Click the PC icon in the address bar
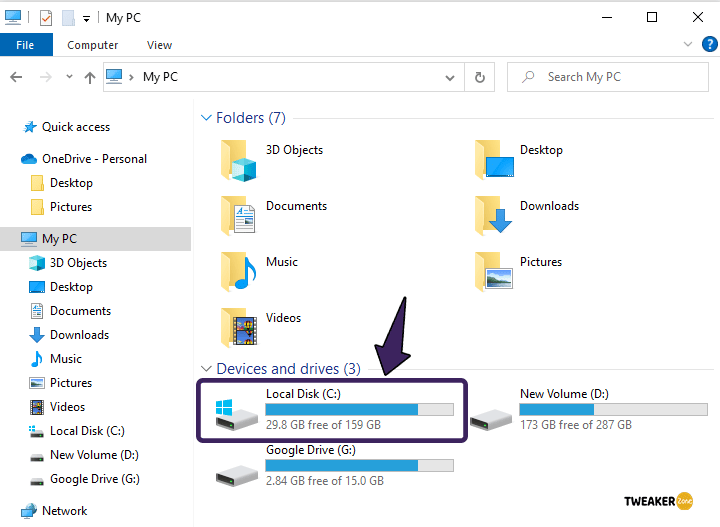 [114, 76]
